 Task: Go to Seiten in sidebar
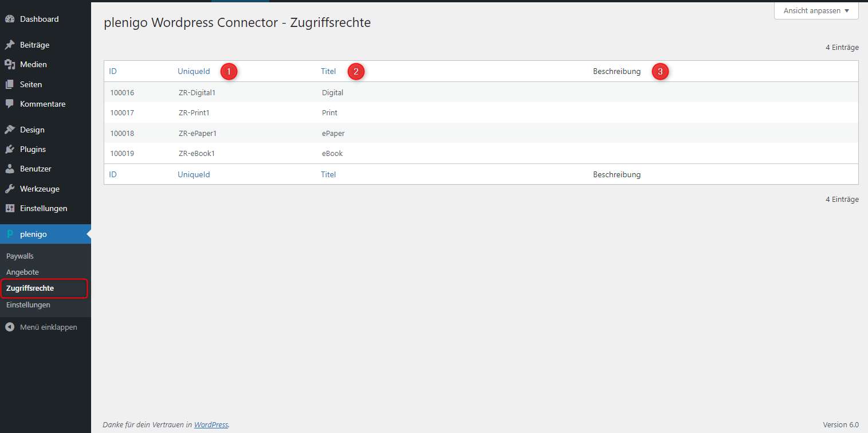(45, 84)
